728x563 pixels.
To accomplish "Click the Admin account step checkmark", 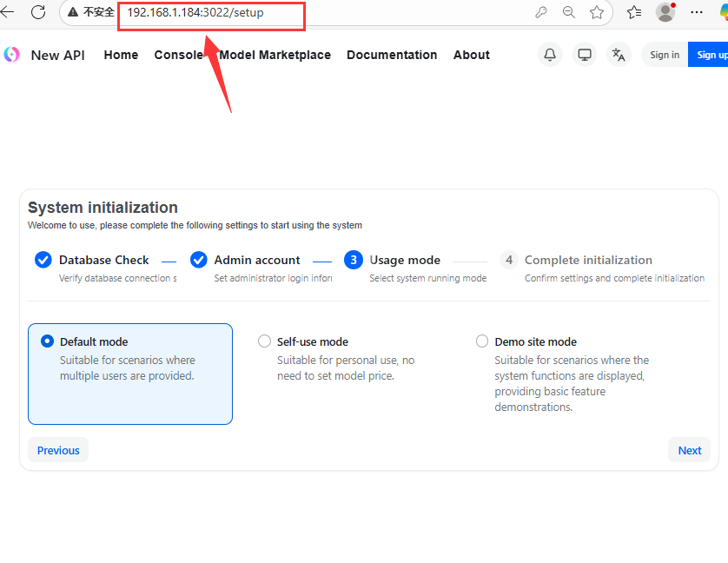I will (199, 260).
